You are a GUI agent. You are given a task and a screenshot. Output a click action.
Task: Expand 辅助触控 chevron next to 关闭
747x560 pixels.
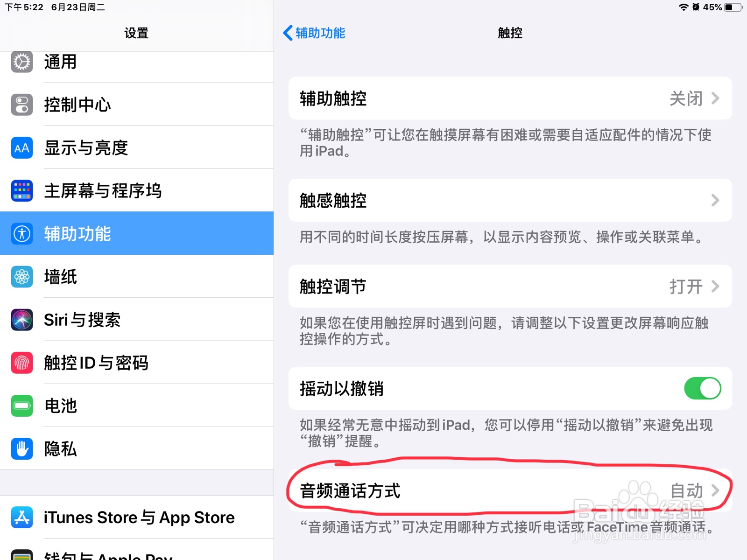pos(715,98)
